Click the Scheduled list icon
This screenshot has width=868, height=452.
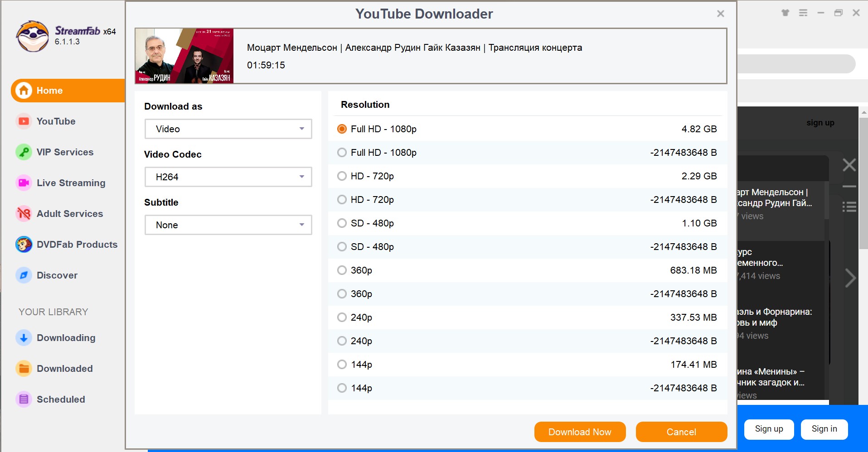(x=24, y=399)
